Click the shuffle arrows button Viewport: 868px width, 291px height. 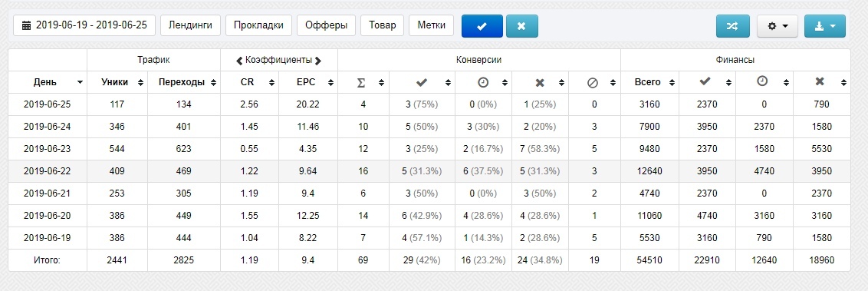[732, 26]
